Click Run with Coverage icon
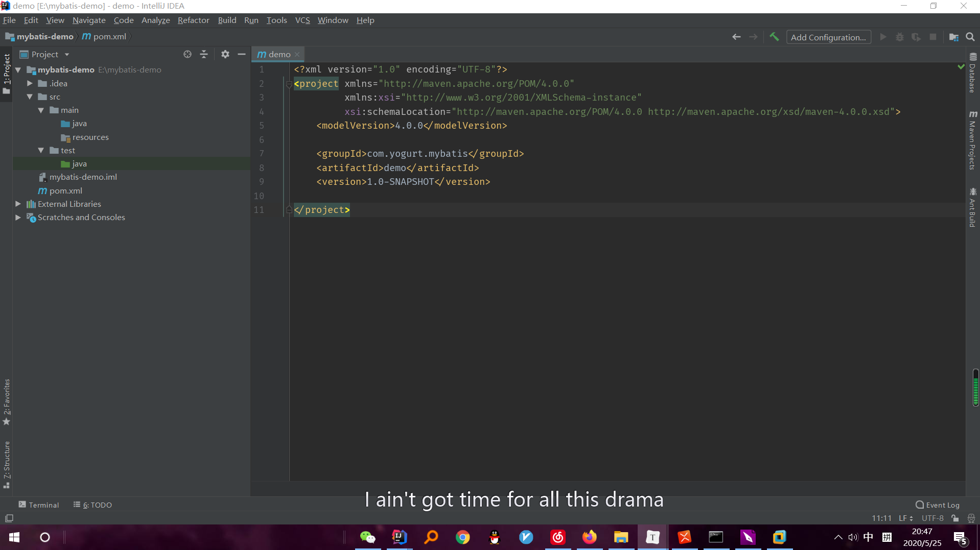The width and height of the screenshot is (980, 550). tap(916, 37)
